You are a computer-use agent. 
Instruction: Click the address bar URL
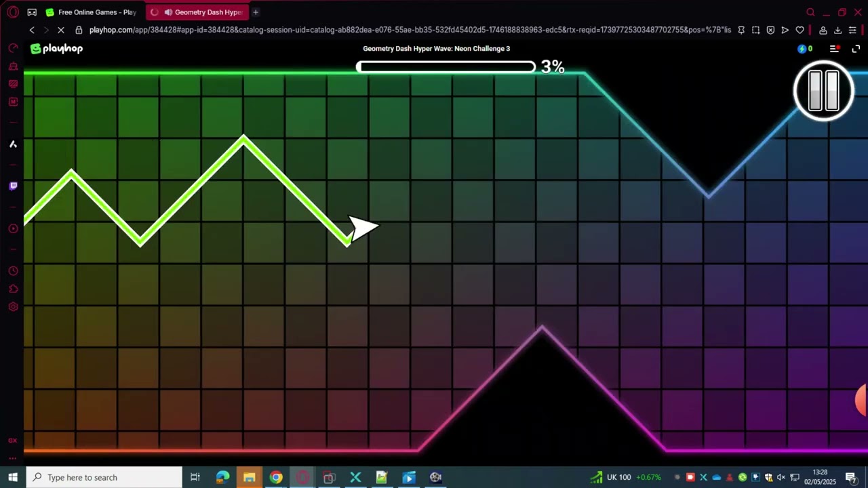[410, 30]
